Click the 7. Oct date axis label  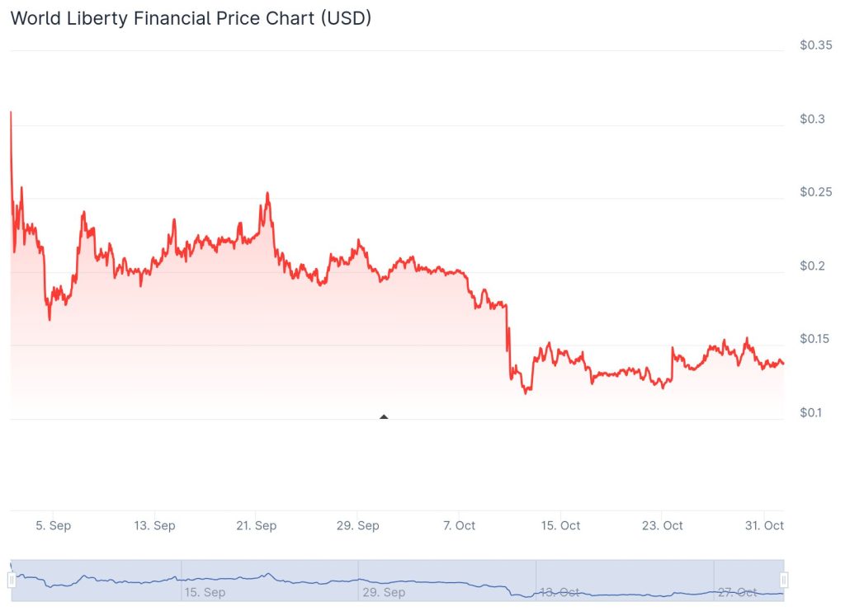point(460,525)
